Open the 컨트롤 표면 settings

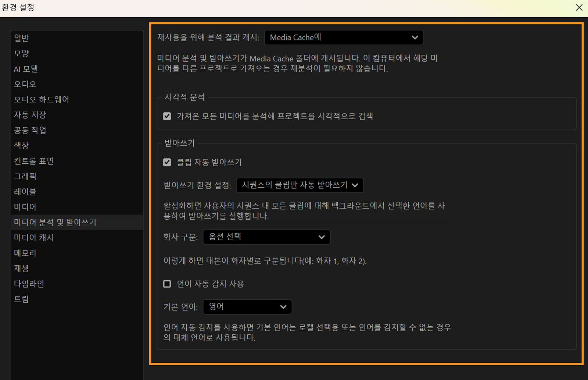click(33, 161)
